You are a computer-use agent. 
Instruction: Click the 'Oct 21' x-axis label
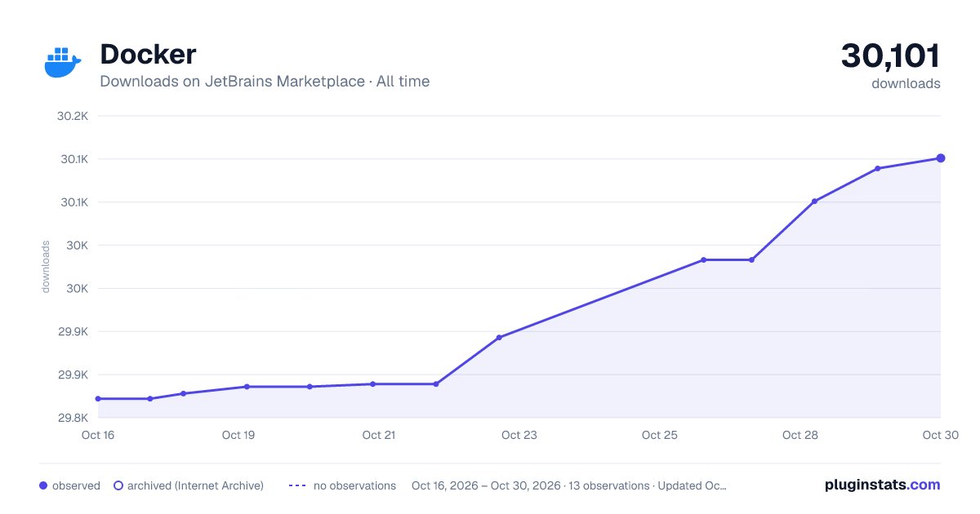379,435
